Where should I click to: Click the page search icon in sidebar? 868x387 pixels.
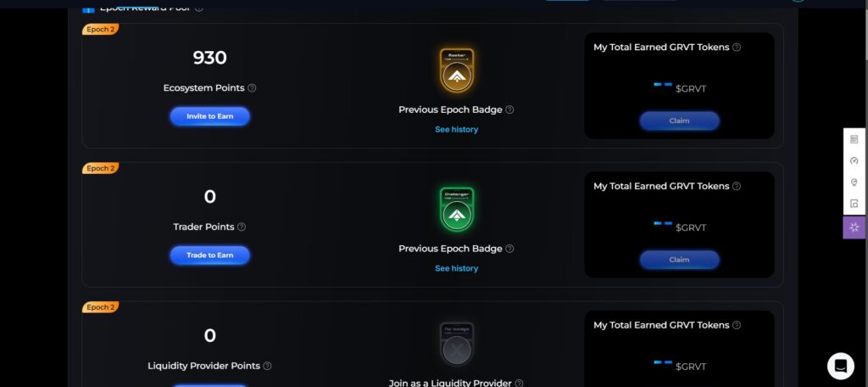coord(854,204)
